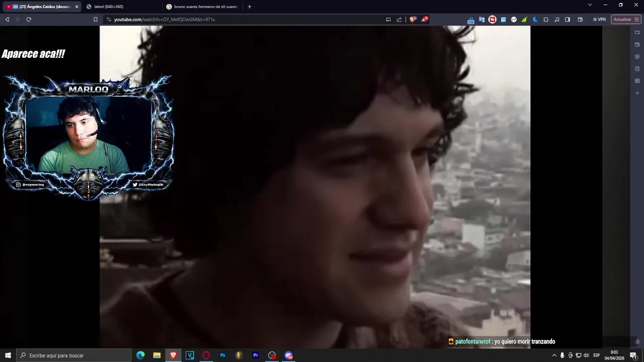644x362 pixels.
Task: Click the translate extension icon
Action: click(x=481, y=20)
